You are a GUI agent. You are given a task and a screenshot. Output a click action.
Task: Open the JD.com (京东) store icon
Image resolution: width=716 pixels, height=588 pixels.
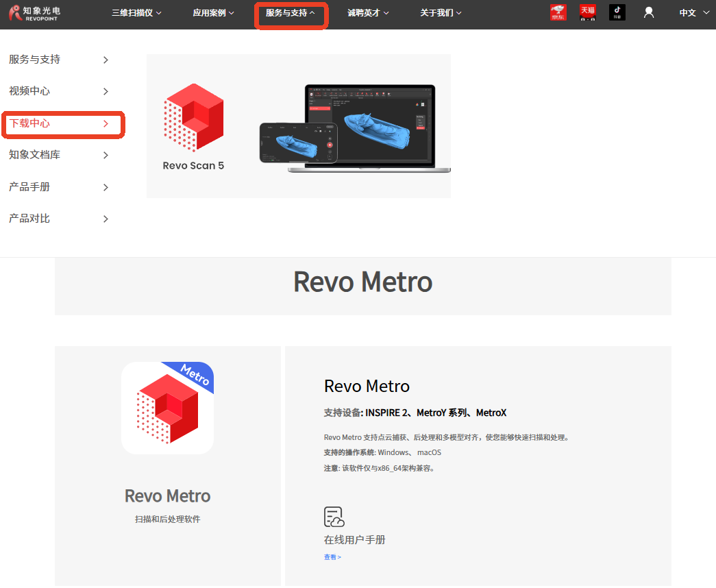(558, 12)
